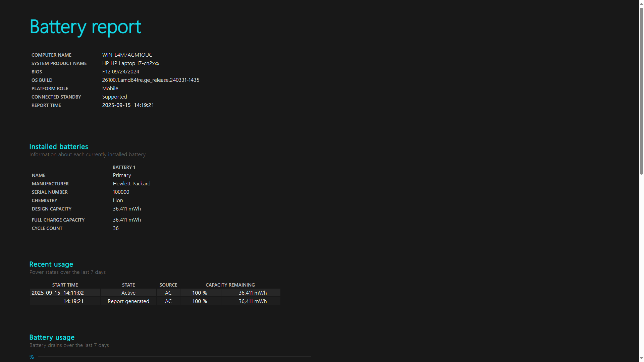Screen dimensions: 644x362
Task: Click the full charge capacity value
Action: pyautogui.click(x=127, y=220)
